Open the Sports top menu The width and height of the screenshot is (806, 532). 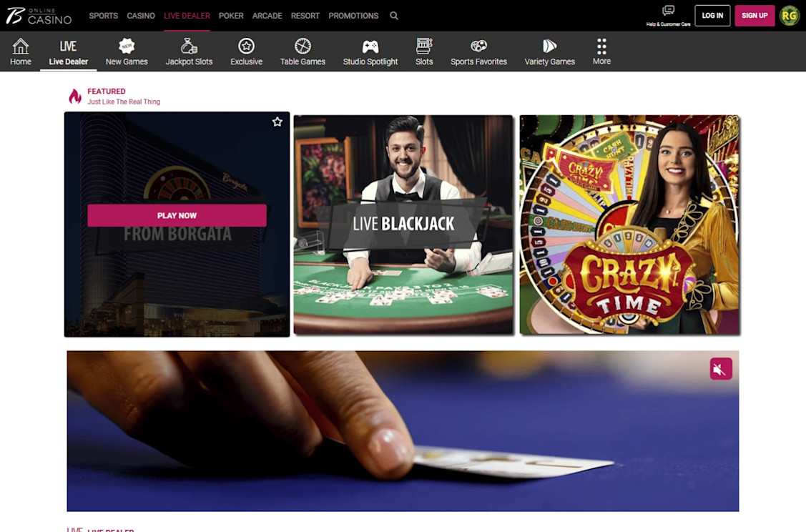[x=103, y=16]
